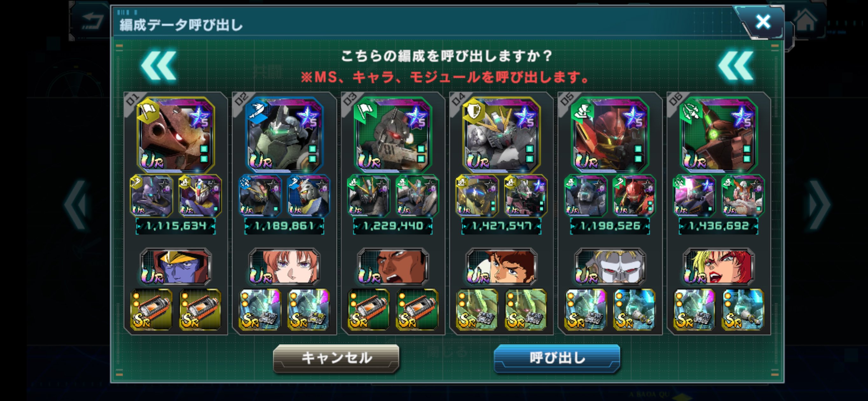Tap the masked pilot portrait in slot 05

click(x=610, y=267)
